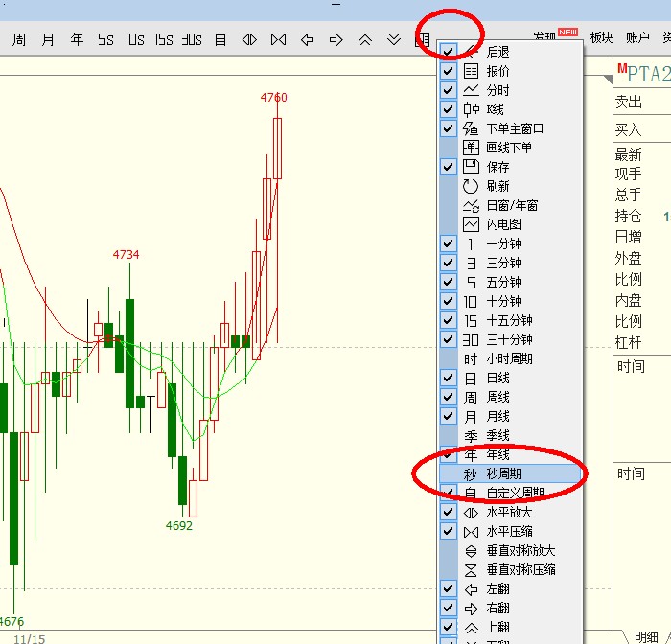671x644 pixels.
Task: Click PTA contract title in quote panel
Action: coord(644,74)
